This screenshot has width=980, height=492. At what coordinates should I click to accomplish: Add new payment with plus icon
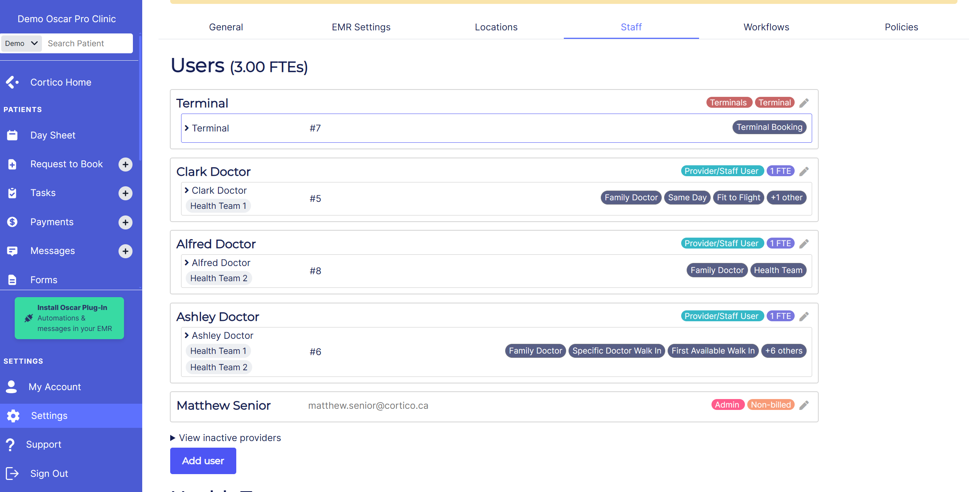point(125,222)
